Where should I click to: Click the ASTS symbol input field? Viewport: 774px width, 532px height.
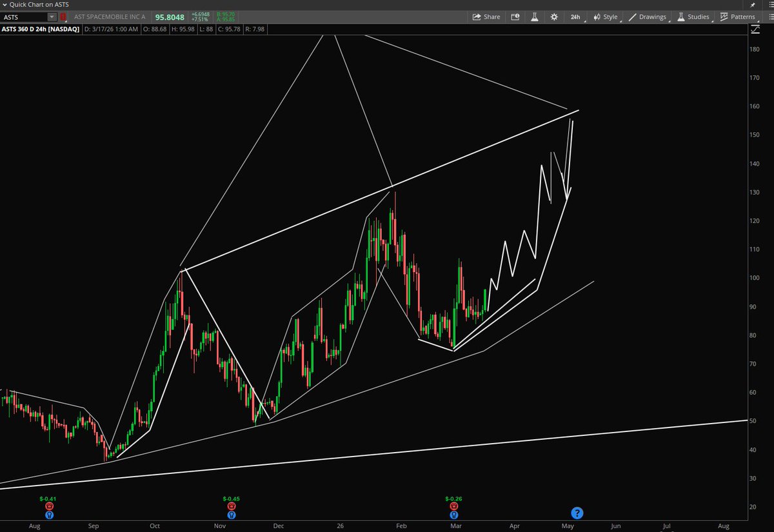click(25, 17)
